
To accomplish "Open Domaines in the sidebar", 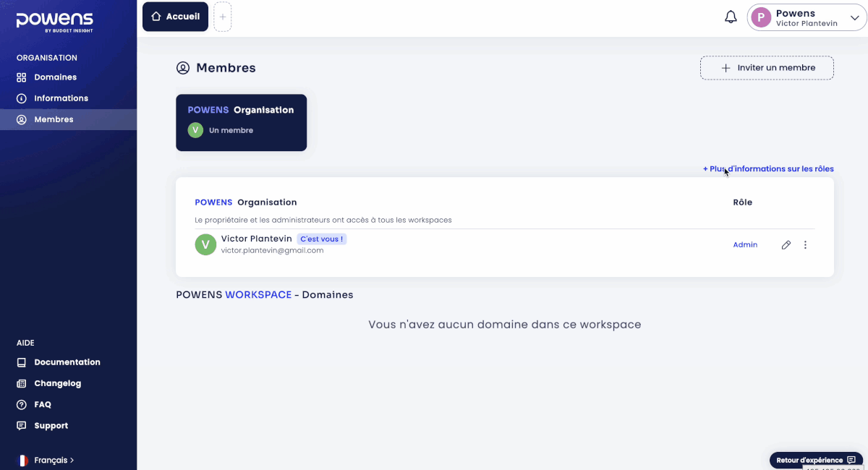I will 55,77.
